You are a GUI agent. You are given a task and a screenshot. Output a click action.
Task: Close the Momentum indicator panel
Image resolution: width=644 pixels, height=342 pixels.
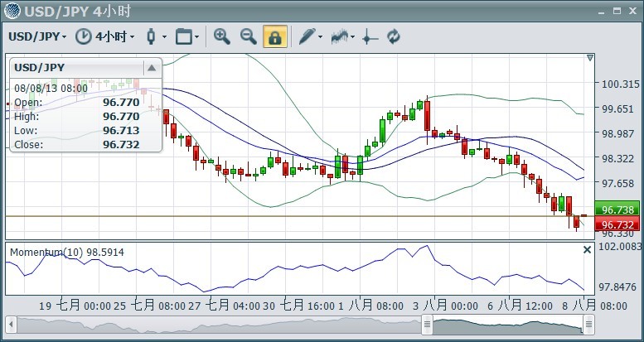(x=588, y=249)
